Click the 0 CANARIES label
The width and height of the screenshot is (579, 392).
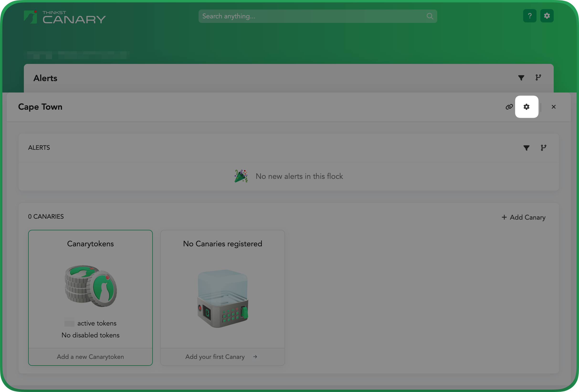46,217
